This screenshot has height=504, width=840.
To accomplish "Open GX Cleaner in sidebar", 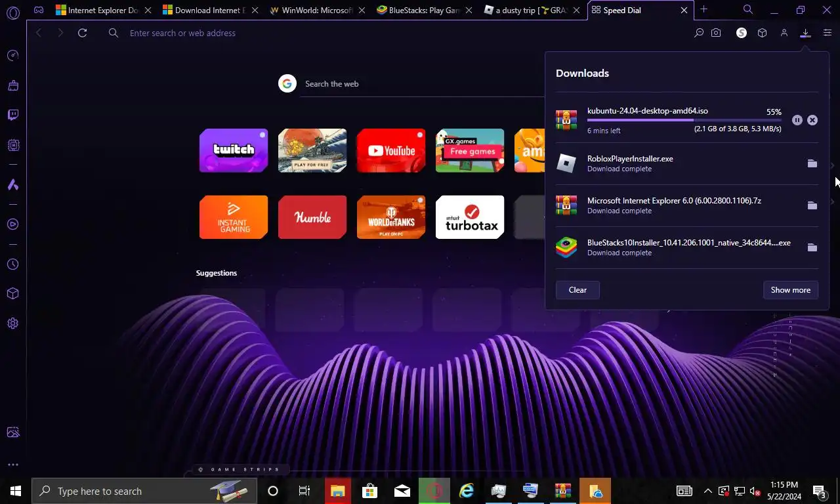I will pyautogui.click(x=12, y=85).
